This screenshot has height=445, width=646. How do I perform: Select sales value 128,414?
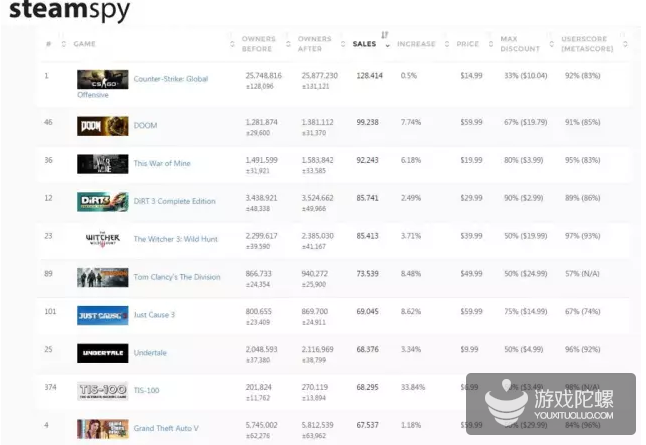tap(369, 75)
